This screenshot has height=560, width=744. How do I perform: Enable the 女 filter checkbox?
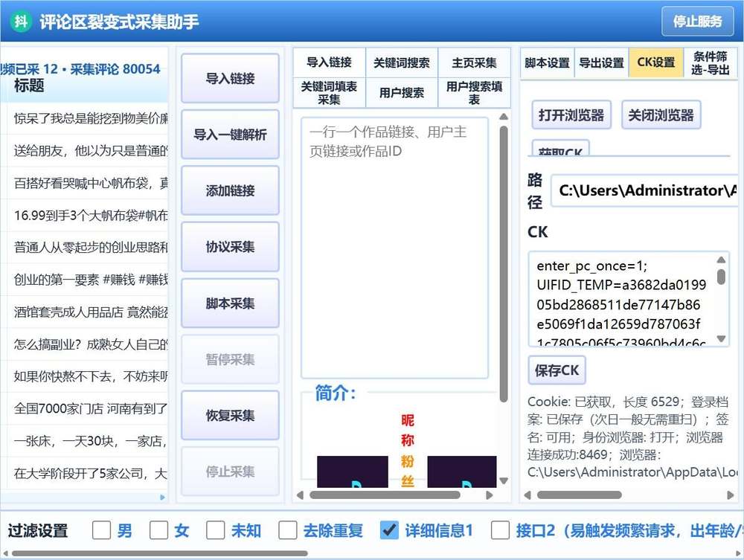pyautogui.click(x=158, y=530)
